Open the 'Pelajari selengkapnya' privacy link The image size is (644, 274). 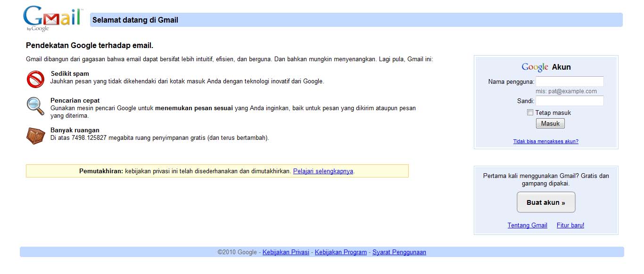tap(323, 171)
